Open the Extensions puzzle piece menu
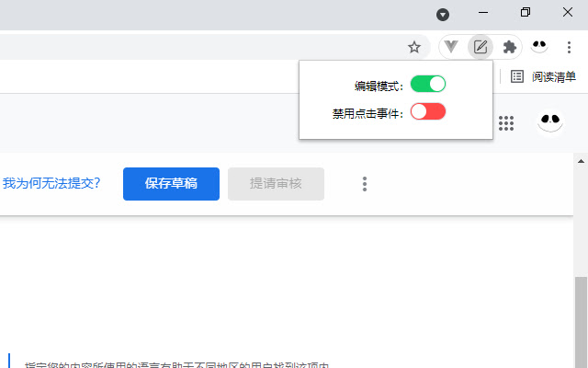The image size is (588, 368). pyautogui.click(x=510, y=47)
